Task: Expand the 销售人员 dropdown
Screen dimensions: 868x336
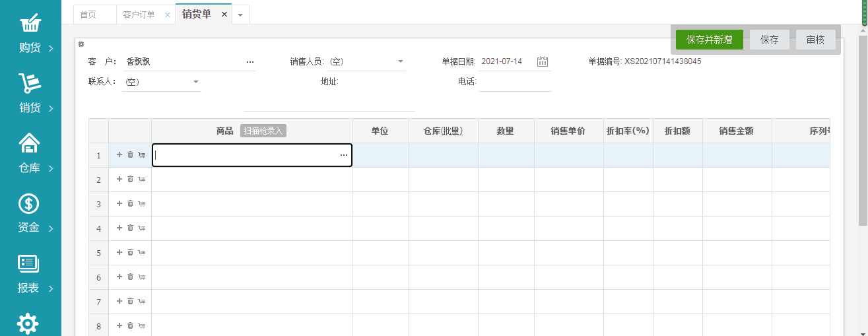Action: pos(401,62)
